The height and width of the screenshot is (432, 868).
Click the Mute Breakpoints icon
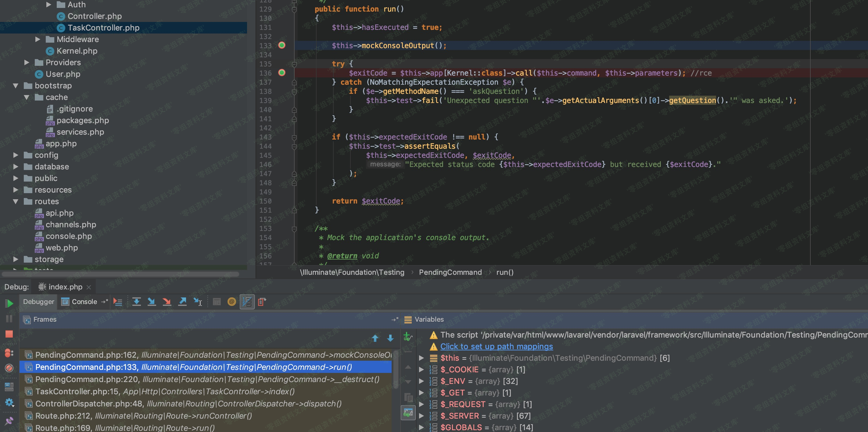[9, 368]
